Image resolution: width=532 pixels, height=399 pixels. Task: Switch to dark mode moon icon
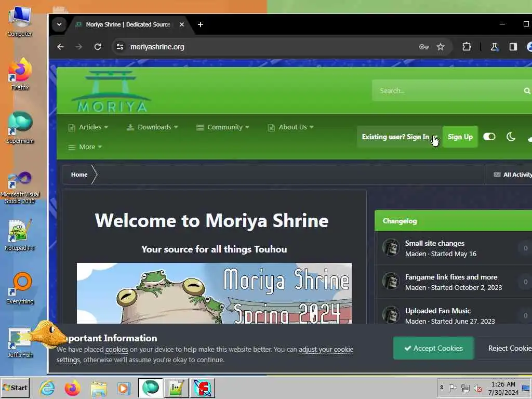[x=511, y=137]
